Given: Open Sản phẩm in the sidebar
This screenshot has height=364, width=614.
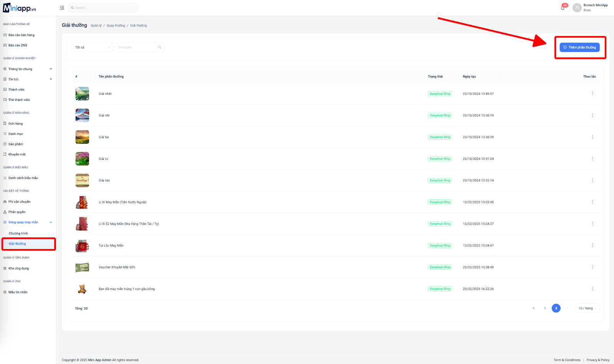Looking at the screenshot, I should pyautogui.click(x=16, y=144).
